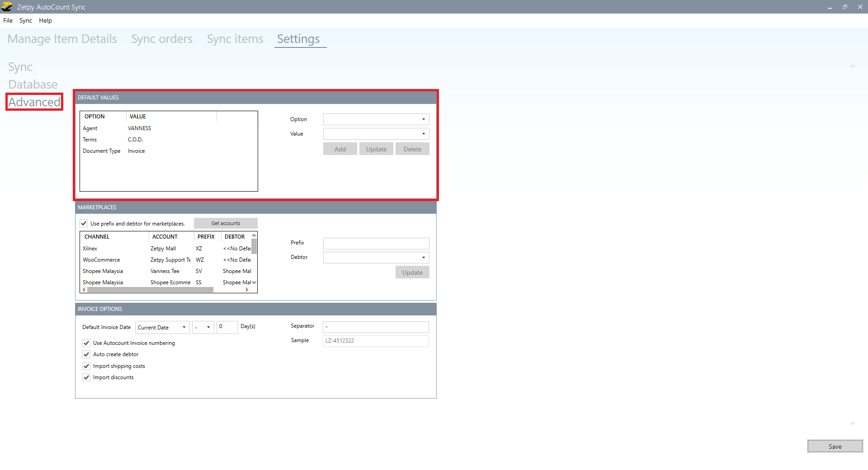
Task: Expand the 'Current Date' invoice date dropdown
Action: (x=162, y=327)
